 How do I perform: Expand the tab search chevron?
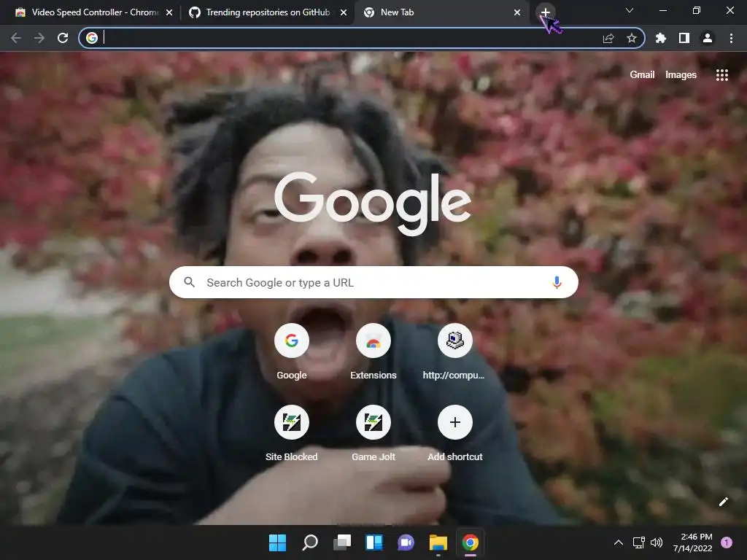[x=630, y=10]
